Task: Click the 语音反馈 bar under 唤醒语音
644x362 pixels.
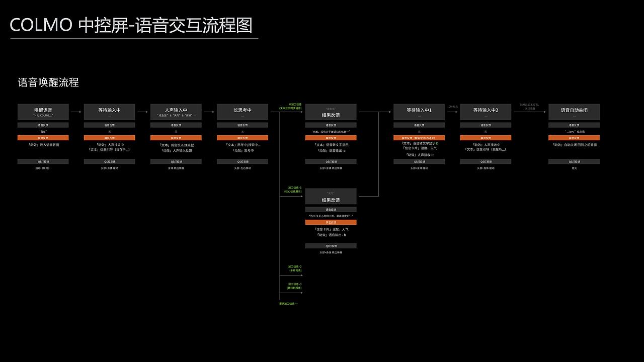Action: coord(43,125)
